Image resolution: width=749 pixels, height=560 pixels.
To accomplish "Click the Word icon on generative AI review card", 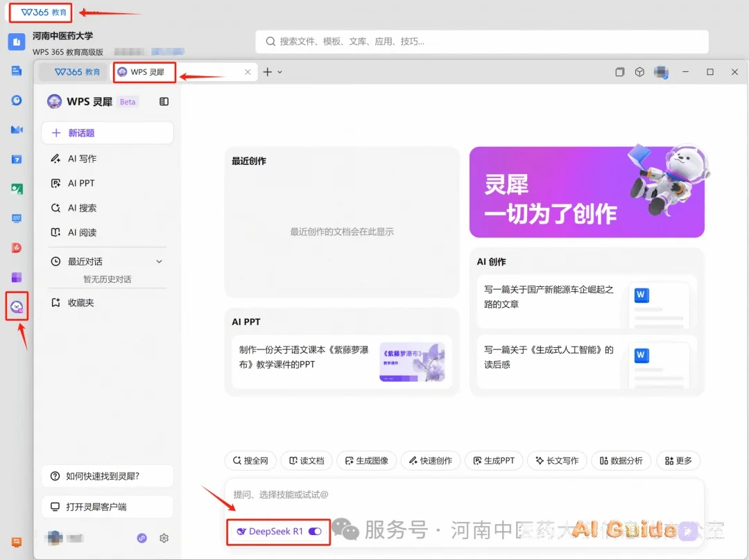I will pos(641,355).
